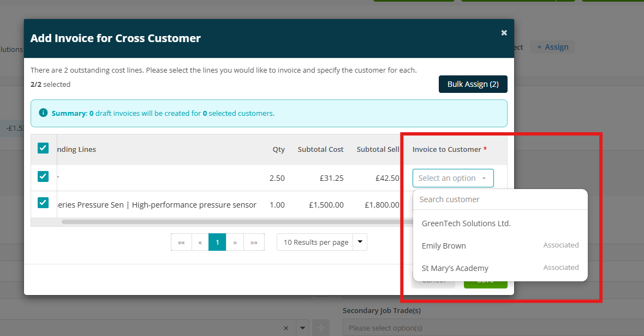The image size is (644, 336).
Task: Go to the first page of results
Action: coord(181,242)
